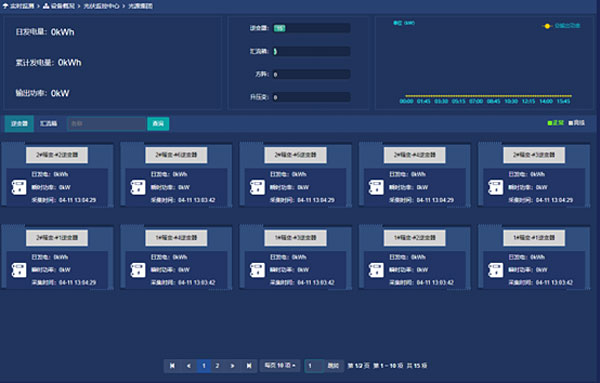Image resolution: width=600 pixels, height=383 pixels.
Task: Click inverter icon in 1#箱变-#4逆变器 card
Action: click(x=138, y=270)
